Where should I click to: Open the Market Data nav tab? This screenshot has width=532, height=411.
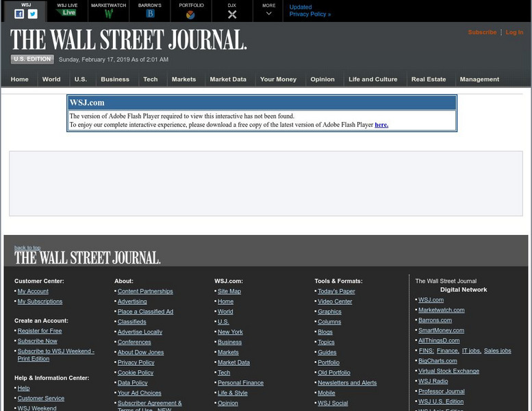pos(228,79)
